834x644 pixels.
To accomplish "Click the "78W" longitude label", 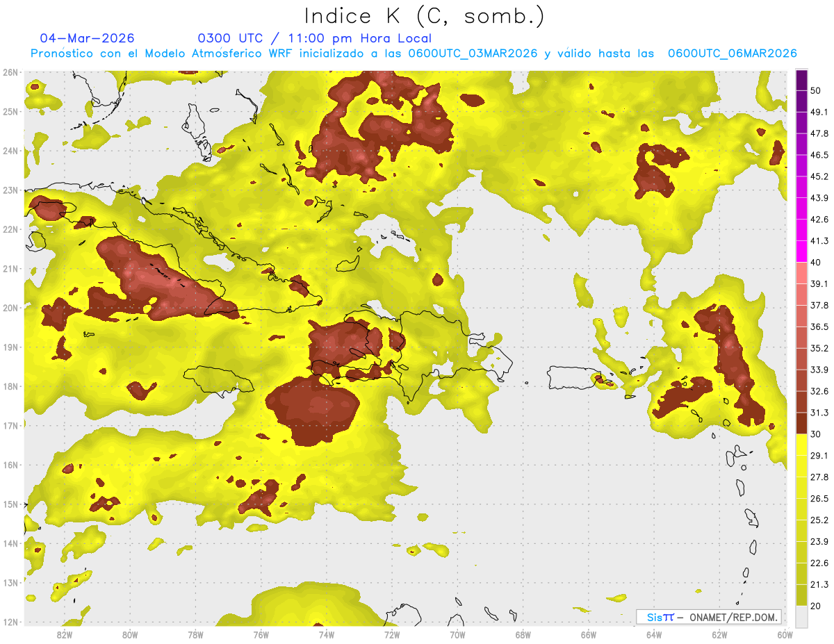I will pyautogui.click(x=195, y=634).
